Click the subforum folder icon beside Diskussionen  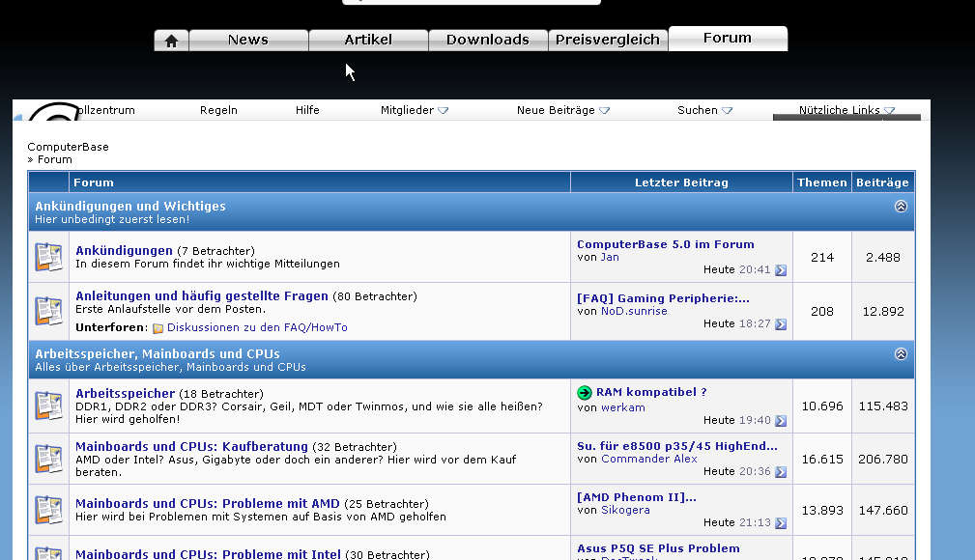pyautogui.click(x=158, y=328)
